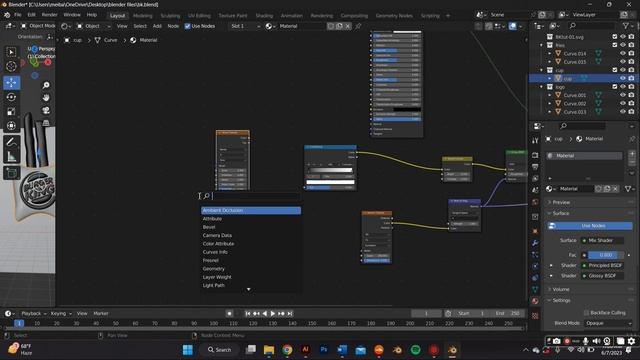This screenshot has width=640, height=360.
Task: Switch to the Shading workspace tab
Action: [x=264, y=16]
